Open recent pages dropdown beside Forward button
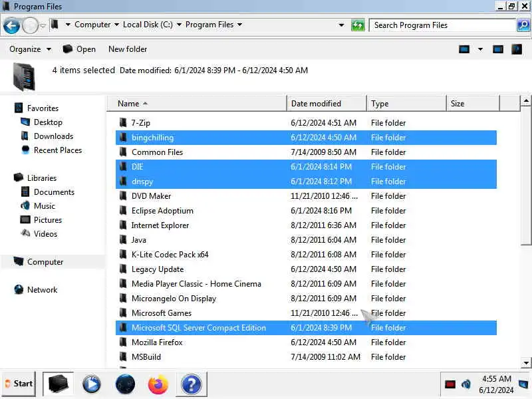The width and height of the screenshot is (532, 399). (x=43, y=25)
